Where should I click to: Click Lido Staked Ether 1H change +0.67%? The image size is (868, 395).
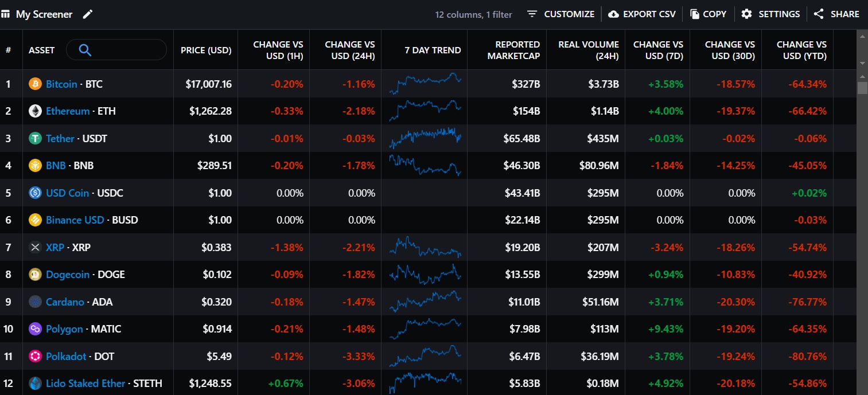[286, 384]
